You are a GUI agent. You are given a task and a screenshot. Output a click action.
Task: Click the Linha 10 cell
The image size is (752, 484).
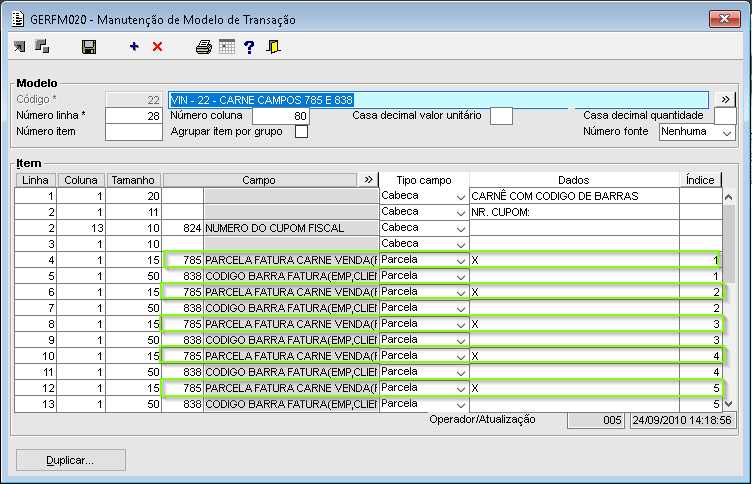coord(35,356)
